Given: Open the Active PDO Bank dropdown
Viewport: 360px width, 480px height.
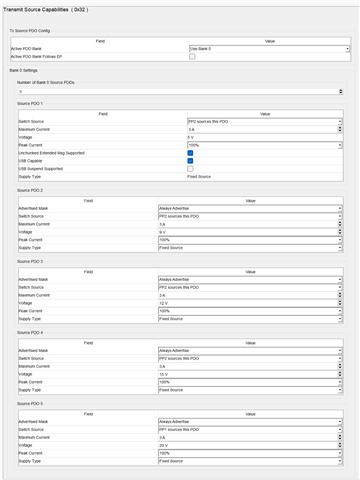Looking at the screenshot, I should (x=269, y=49).
